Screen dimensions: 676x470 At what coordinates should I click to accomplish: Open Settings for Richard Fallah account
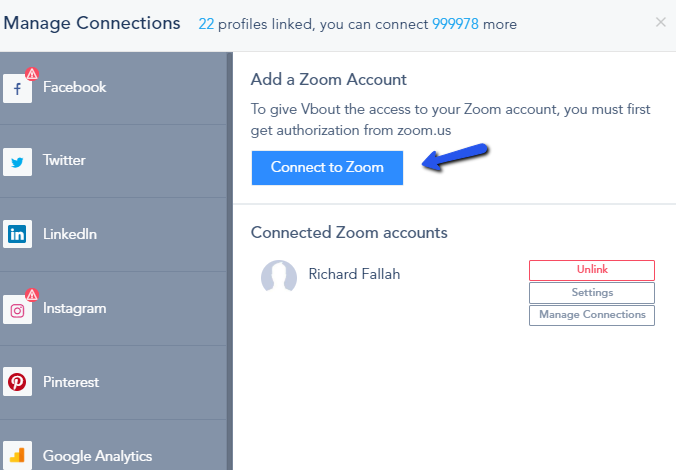coord(591,293)
